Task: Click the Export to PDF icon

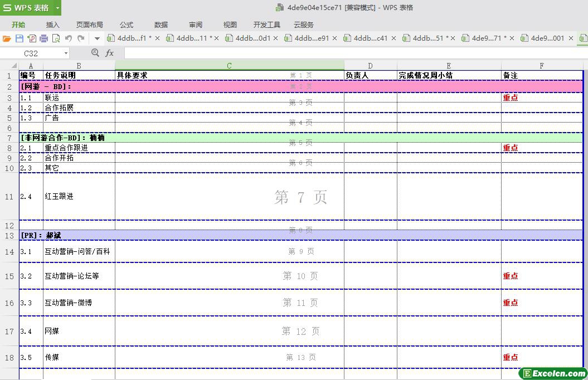Action: (31, 38)
